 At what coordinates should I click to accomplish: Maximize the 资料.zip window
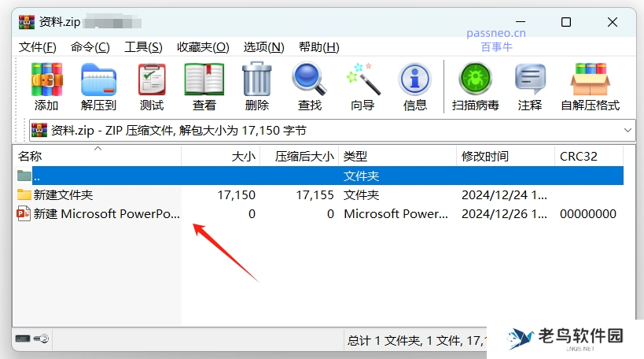click(x=566, y=22)
